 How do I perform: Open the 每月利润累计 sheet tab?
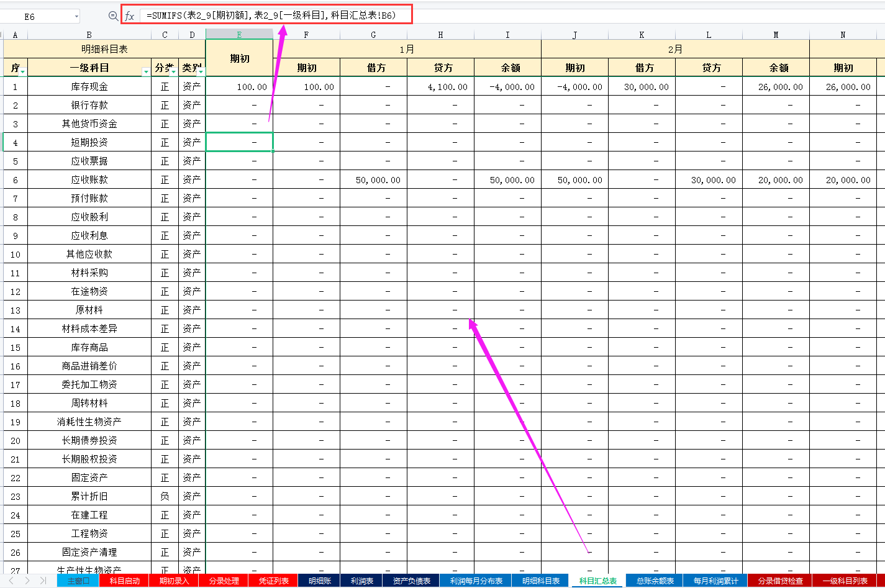[715, 581]
